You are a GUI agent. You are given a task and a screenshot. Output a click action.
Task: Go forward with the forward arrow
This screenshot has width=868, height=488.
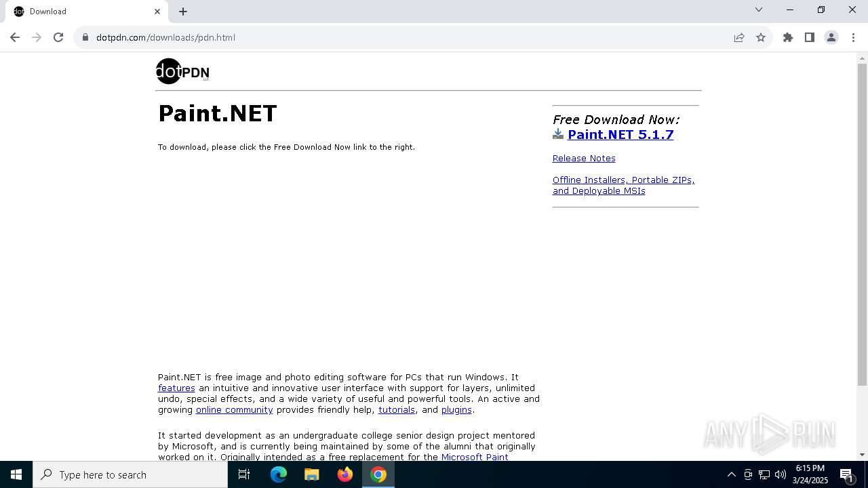[37, 37]
